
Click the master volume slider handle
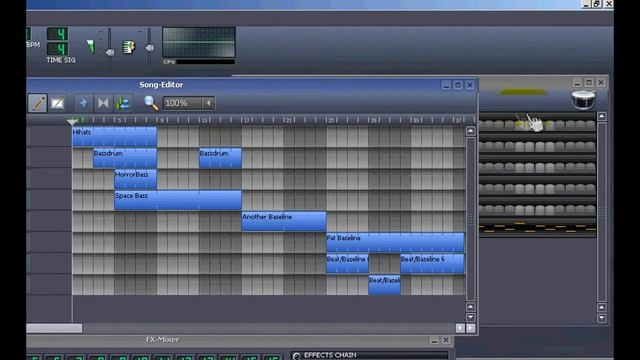[x=109, y=52]
